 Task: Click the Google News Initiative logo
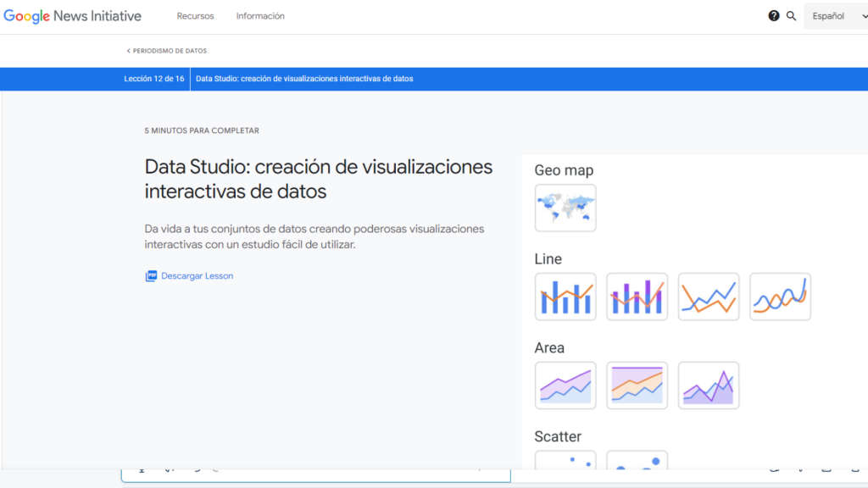tap(72, 15)
